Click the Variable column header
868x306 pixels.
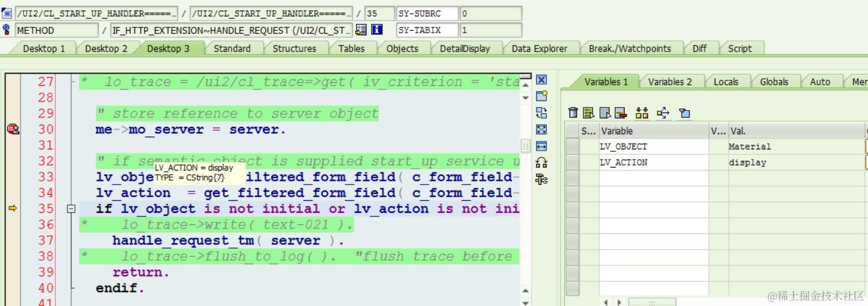(x=654, y=131)
